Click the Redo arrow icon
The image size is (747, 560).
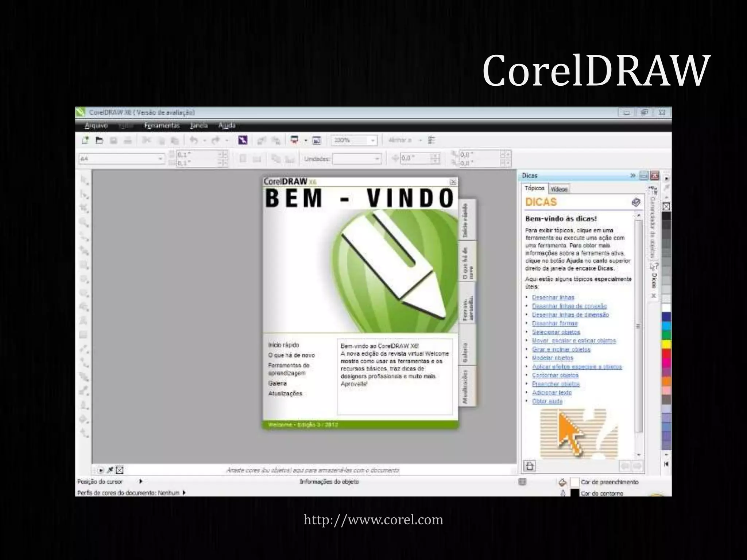tap(216, 140)
